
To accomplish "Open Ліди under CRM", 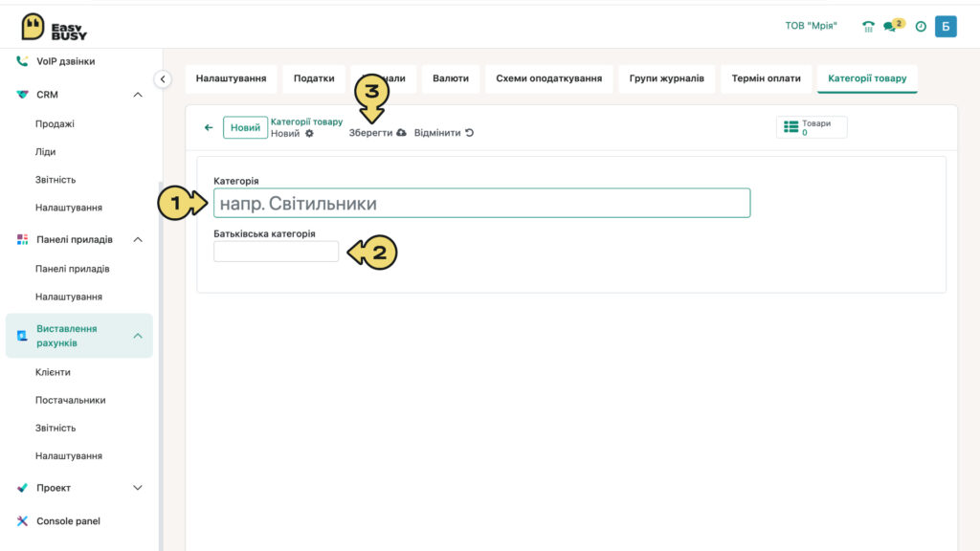I will [x=45, y=152].
